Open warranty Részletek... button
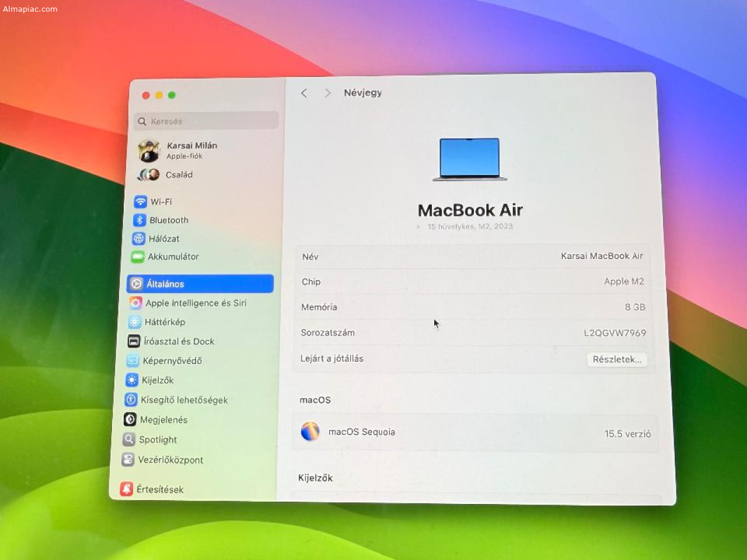The width and height of the screenshot is (747, 560). pos(617,359)
